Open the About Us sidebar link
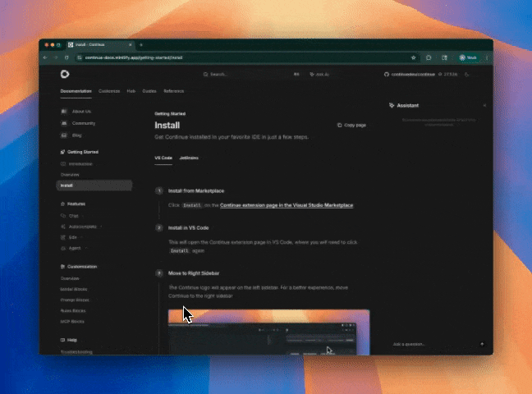 pos(81,112)
